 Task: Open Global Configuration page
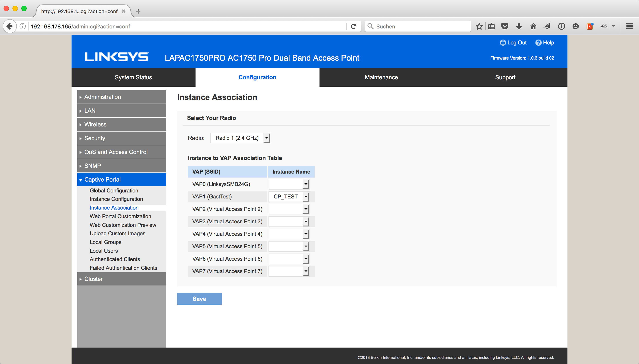114,190
